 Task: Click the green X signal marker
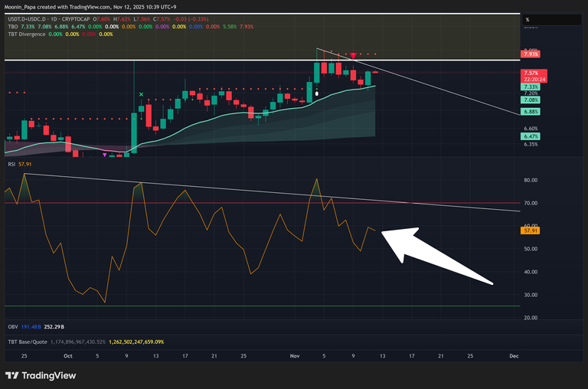click(x=141, y=94)
